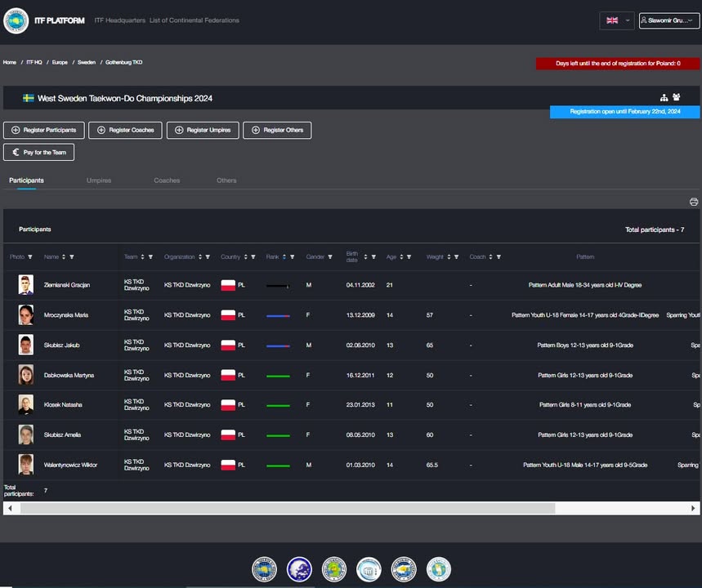This screenshot has width=702, height=588.
Task: Open filter for the Name column
Action: [72, 257]
